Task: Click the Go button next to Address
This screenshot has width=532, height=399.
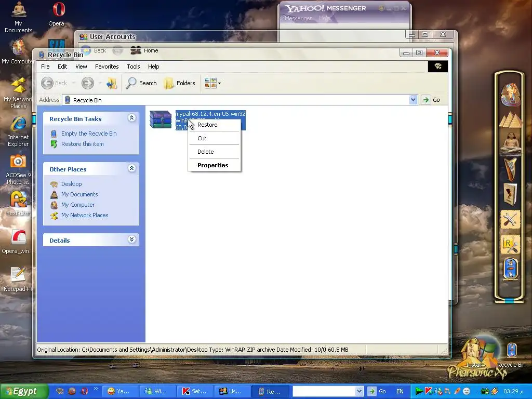Action: click(x=431, y=100)
